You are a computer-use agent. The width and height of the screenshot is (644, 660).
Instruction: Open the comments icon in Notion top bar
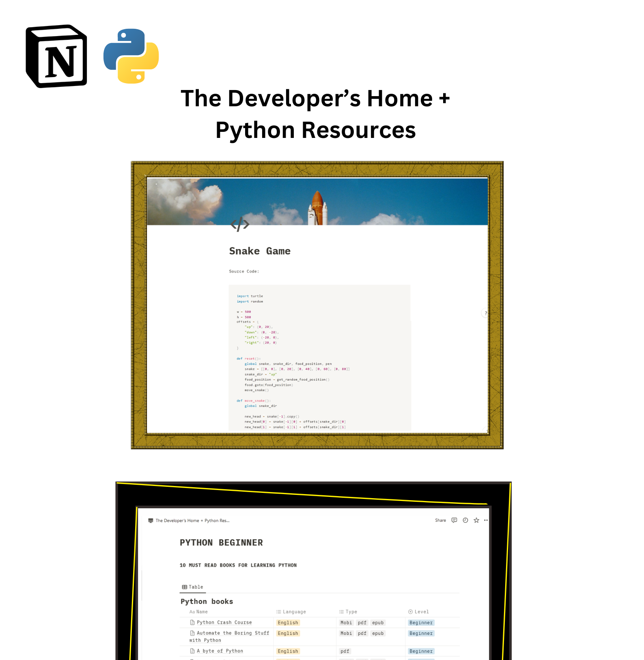click(x=454, y=520)
